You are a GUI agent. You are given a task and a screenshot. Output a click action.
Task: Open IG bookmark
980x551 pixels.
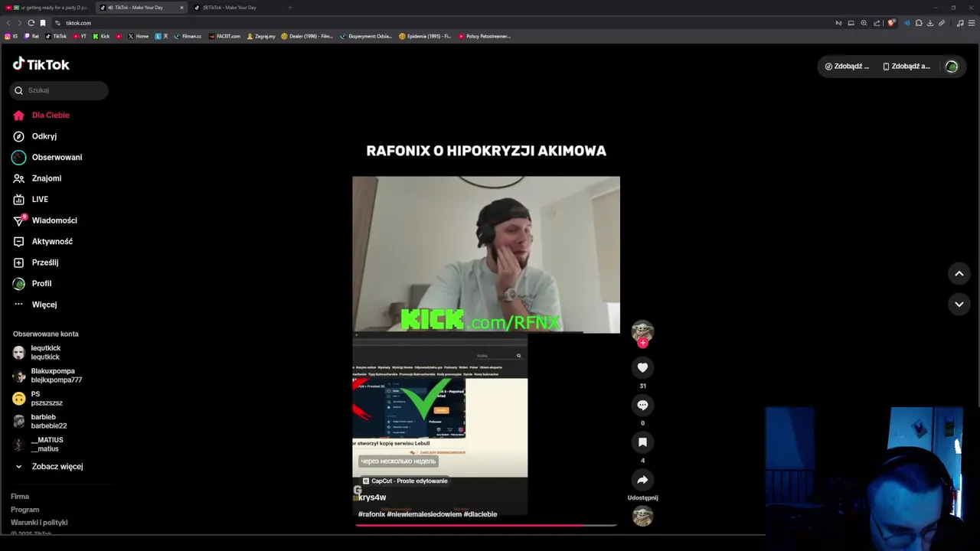(11, 36)
